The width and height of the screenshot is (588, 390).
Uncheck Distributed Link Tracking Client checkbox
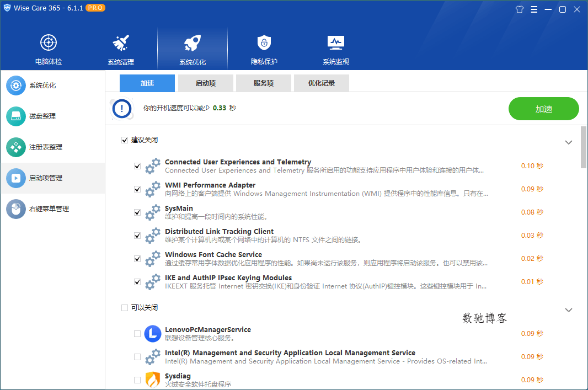click(x=137, y=236)
